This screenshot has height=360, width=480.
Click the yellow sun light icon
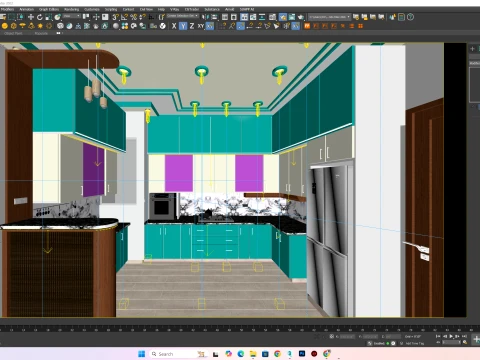pyautogui.click(x=40, y=26)
